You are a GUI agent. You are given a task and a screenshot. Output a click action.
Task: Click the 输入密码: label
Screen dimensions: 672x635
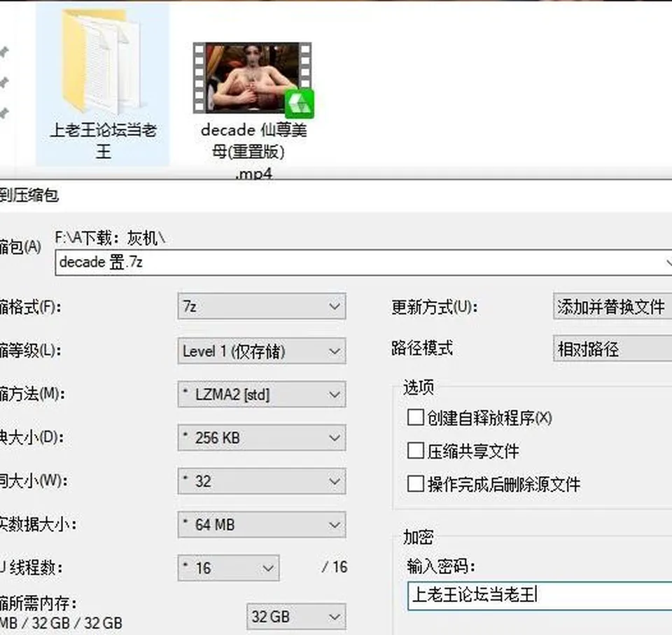tap(441, 566)
